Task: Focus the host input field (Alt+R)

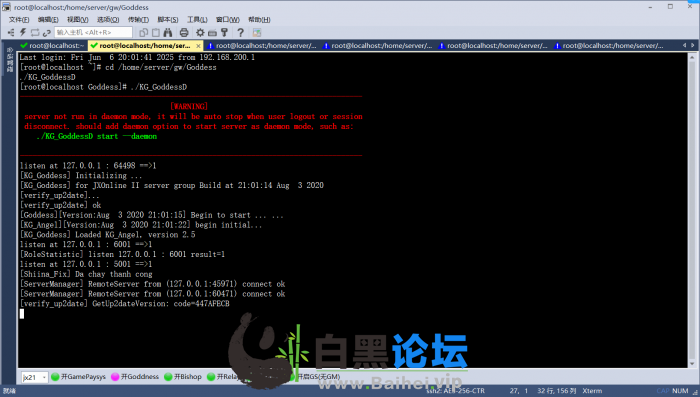Action: [93, 32]
